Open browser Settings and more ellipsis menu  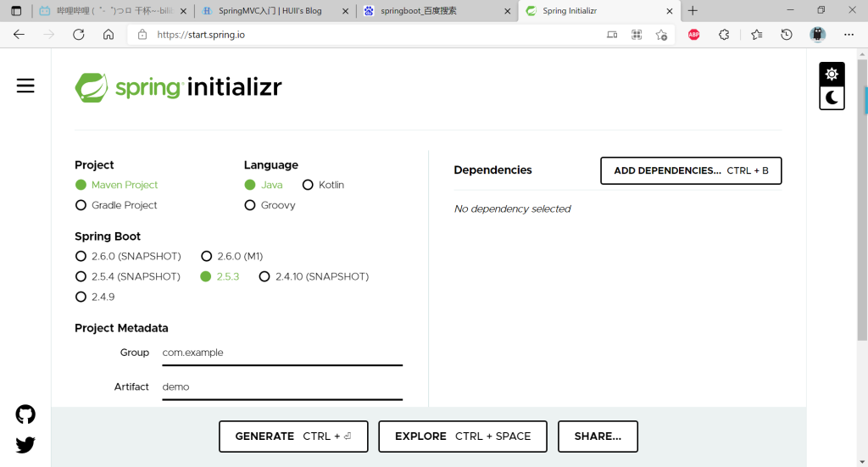pyautogui.click(x=849, y=35)
